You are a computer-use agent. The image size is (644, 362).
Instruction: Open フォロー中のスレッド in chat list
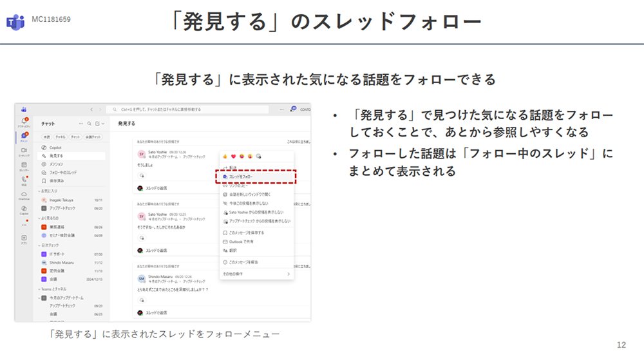tap(71, 173)
